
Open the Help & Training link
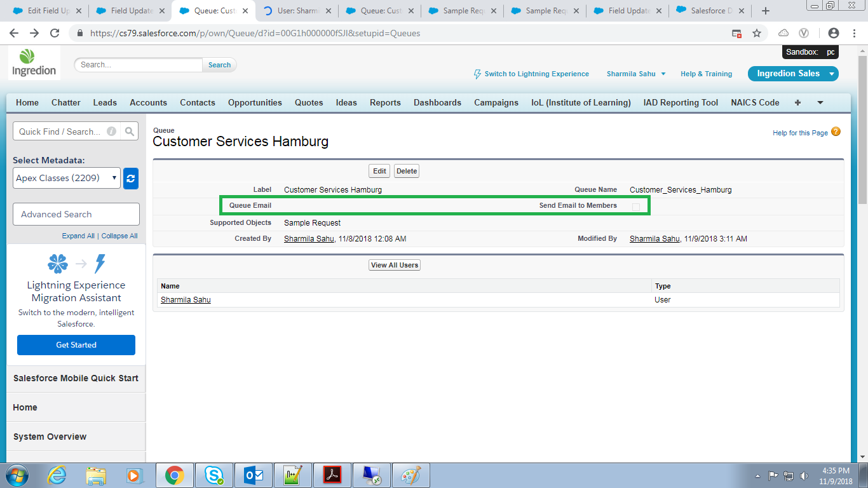(706, 74)
